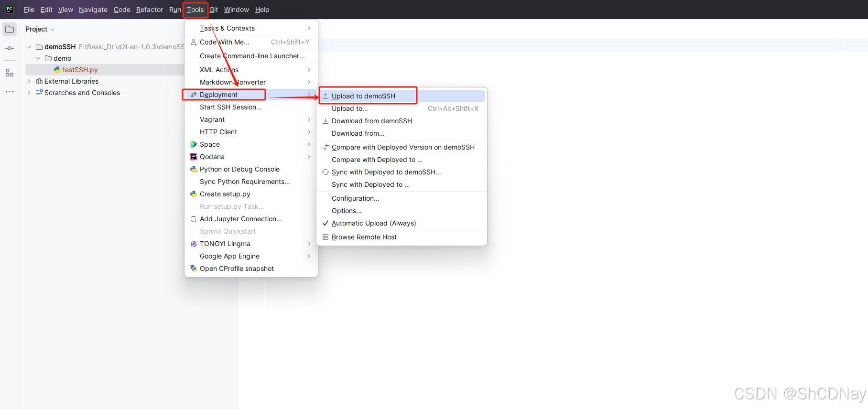The width and height of the screenshot is (868, 409).
Task: Select Sync Python Requirements...
Action: 251,182
